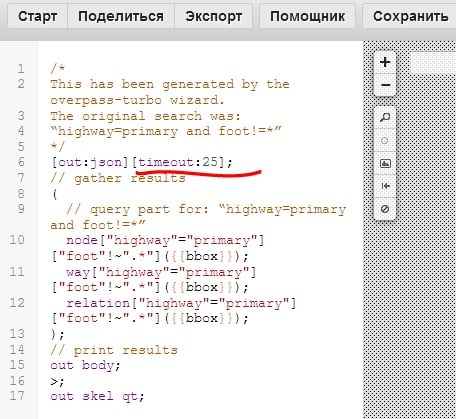
Task: Zoom out on the map
Action: pyautogui.click(x=385, y=85)
